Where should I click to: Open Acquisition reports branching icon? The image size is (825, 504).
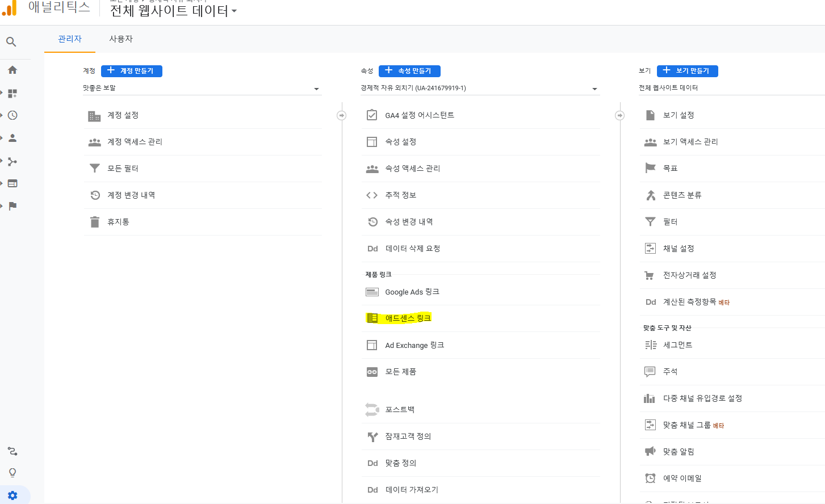12,161
